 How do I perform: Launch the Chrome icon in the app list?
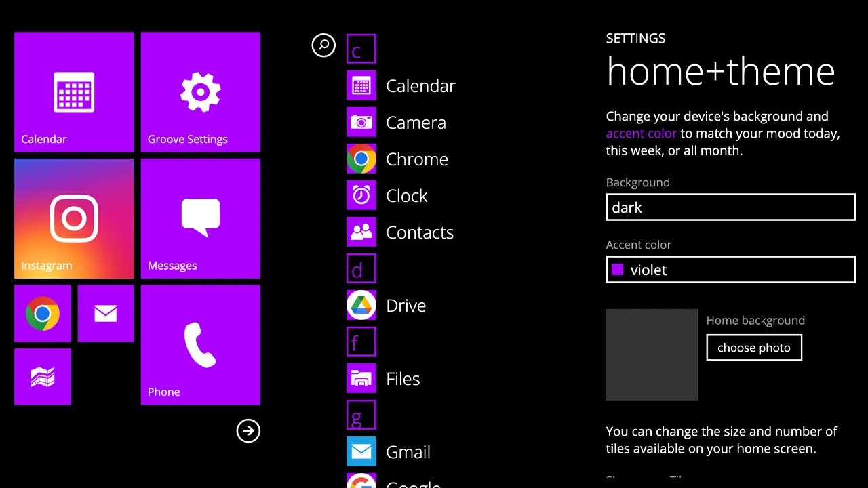click(x=361, y=159)
